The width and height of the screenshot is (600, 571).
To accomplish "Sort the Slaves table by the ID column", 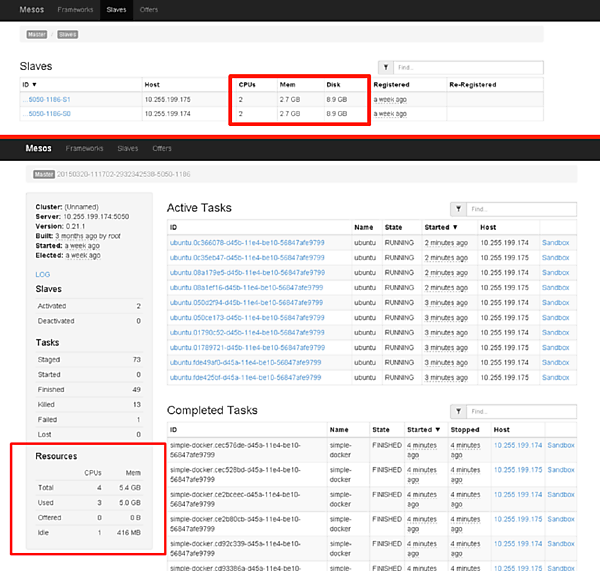I will point(30,85).
